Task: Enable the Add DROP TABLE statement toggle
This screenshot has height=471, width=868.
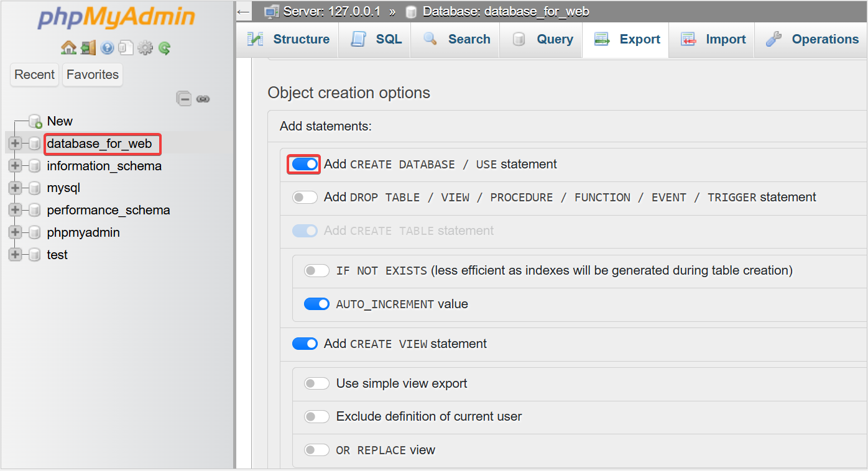Action: coord(305,198)
